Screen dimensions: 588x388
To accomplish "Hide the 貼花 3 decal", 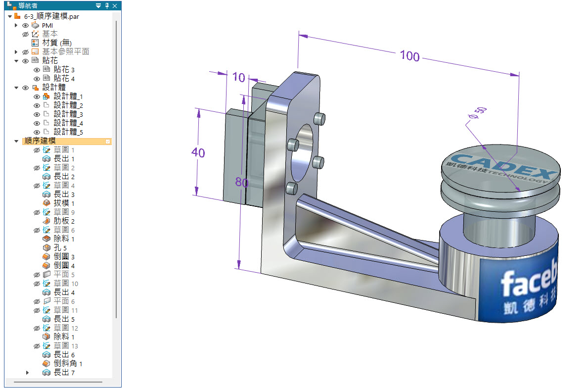I will (37, 70).
